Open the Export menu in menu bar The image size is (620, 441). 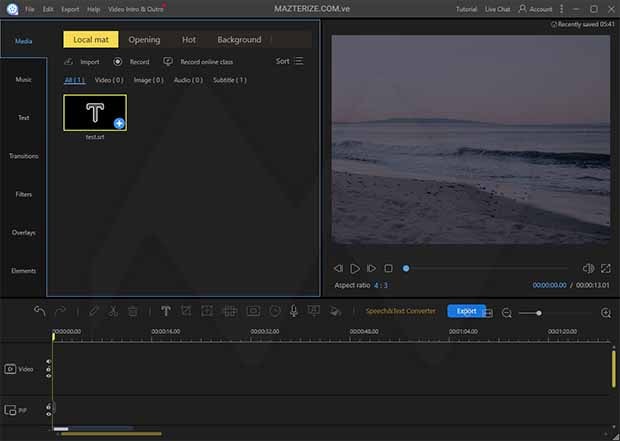pos(70,9)
